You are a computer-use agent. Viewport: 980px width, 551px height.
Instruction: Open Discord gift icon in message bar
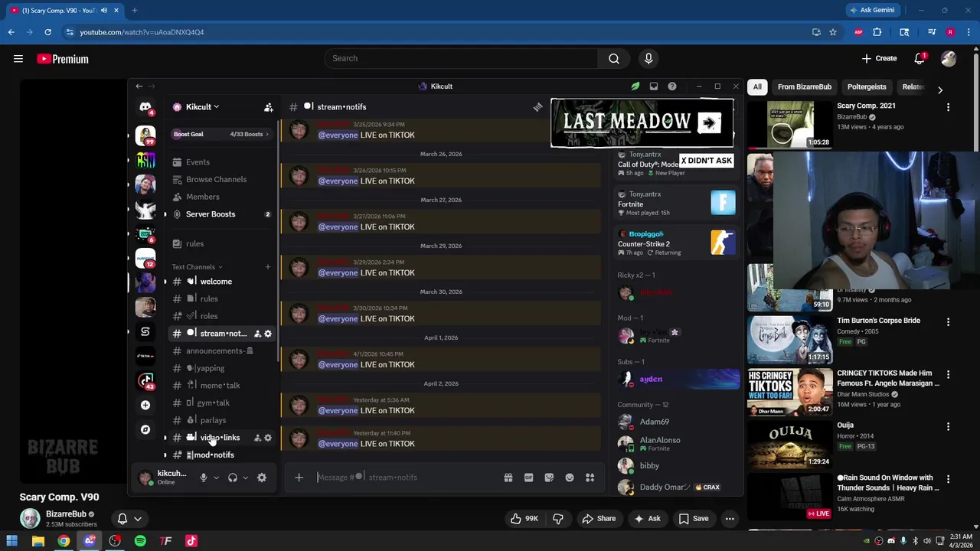pyautogui.click(x=508, y=478)
